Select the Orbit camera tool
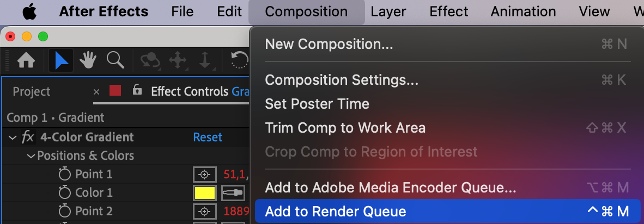The width and height of the screenshot is (644, 224). 150,60
